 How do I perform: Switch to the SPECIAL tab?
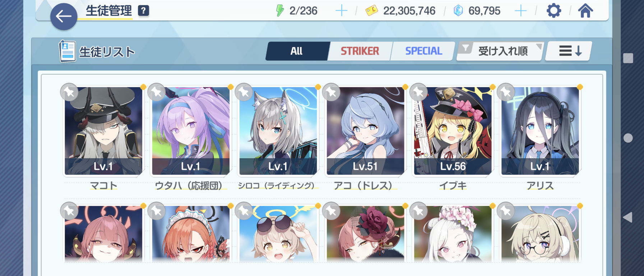423,51
